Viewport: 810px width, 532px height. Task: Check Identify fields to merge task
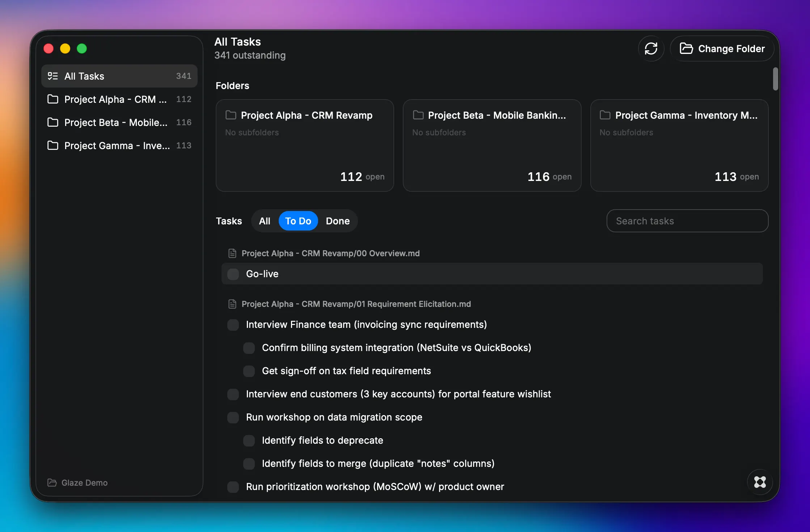click(249, 464)
